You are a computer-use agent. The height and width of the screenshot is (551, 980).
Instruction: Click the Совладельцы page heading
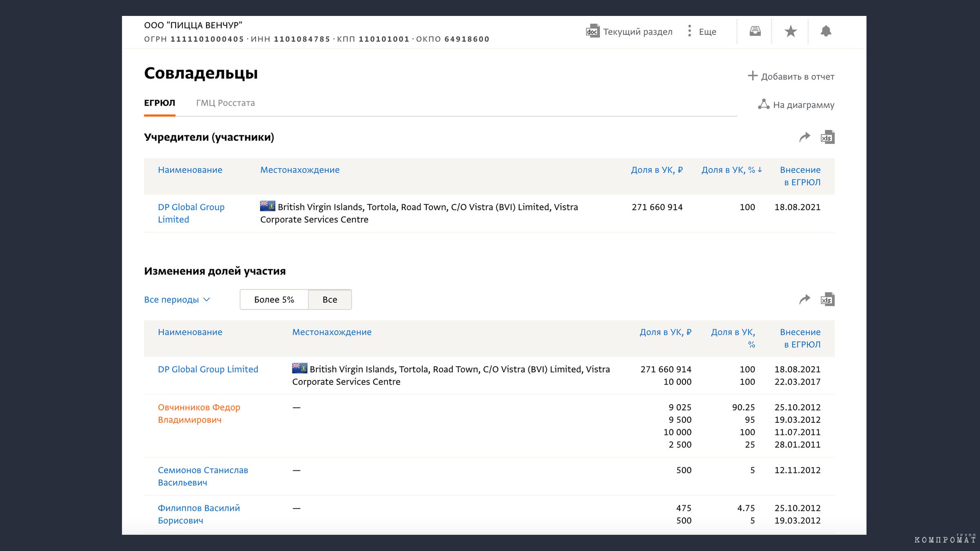tap(201, 73)
